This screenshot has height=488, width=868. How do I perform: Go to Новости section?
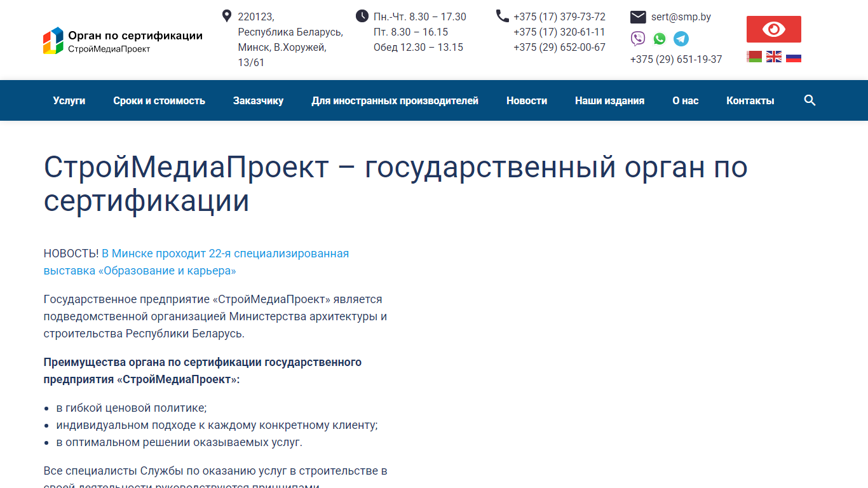(x=527, y=100)
